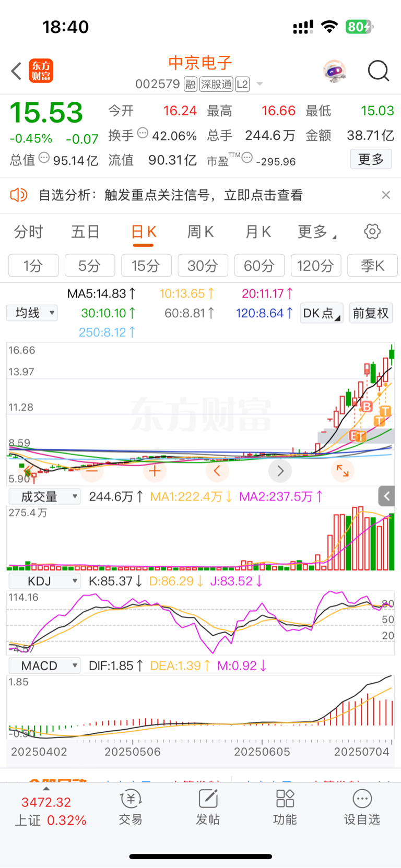Expand the gray side panel arrow

pos(386,496)
